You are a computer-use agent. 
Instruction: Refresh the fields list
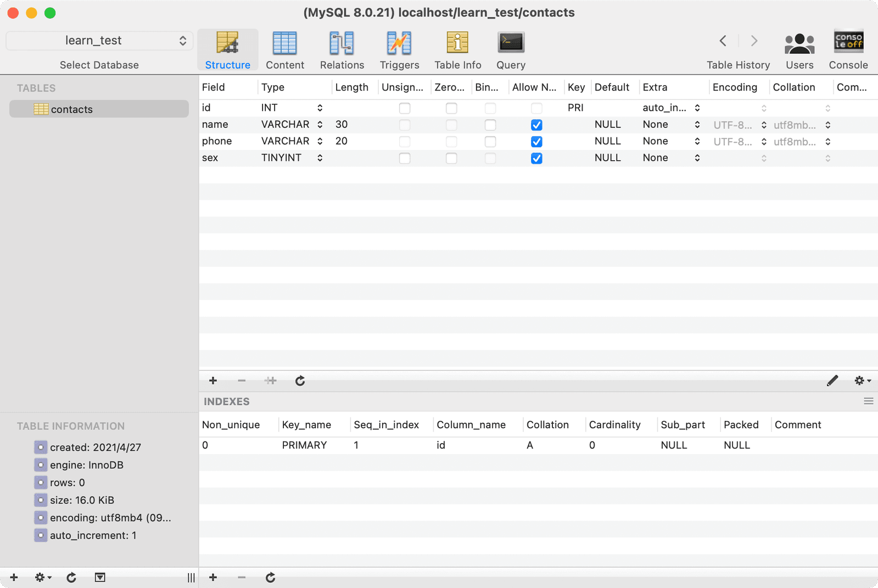click(300, 380)
